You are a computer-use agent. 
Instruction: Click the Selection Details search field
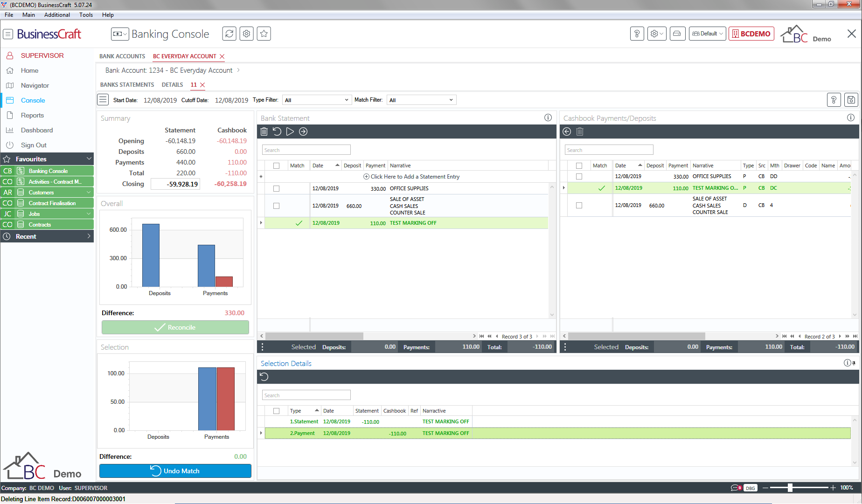coord(306,395)
